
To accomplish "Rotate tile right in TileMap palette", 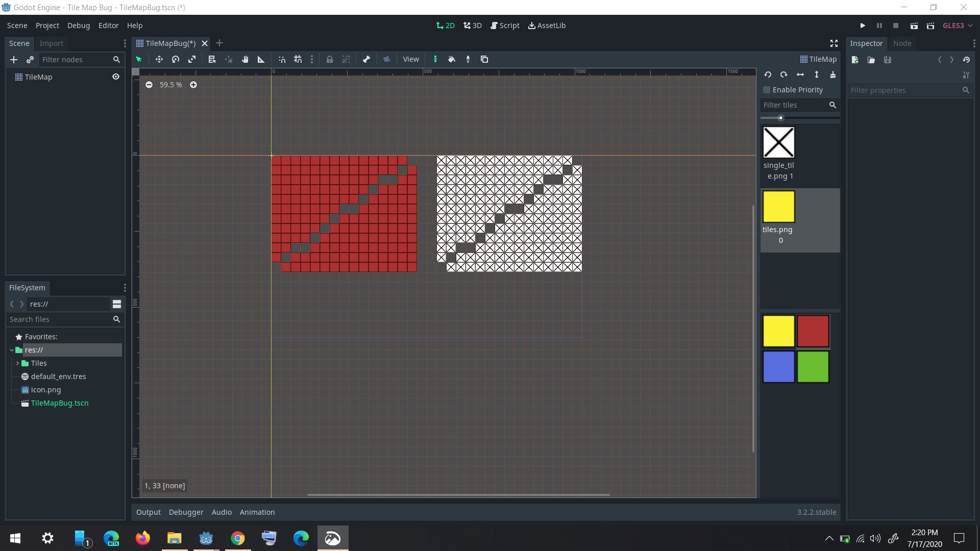I will pyautogui.click(x=784, y=74).
